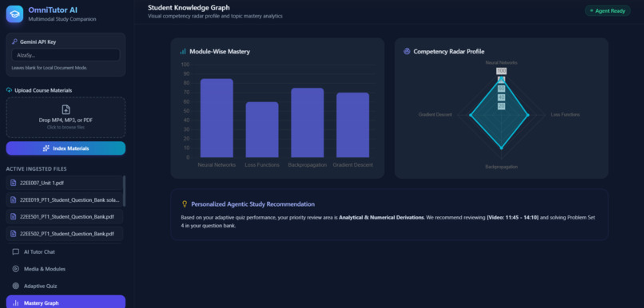Open the Media & Modules section

click(66, 269)
